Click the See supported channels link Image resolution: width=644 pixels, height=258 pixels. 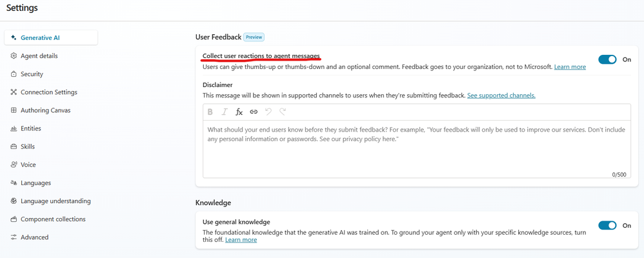point(501,95)
